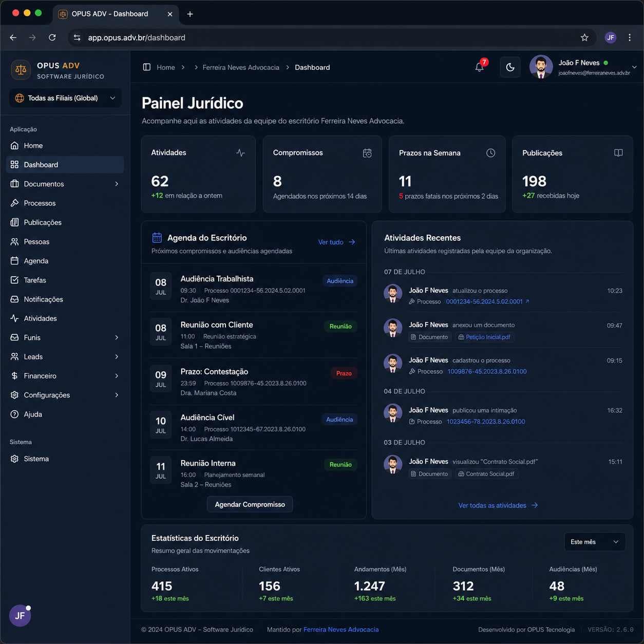Toggle dark mode moon button

tap(510, 67)
